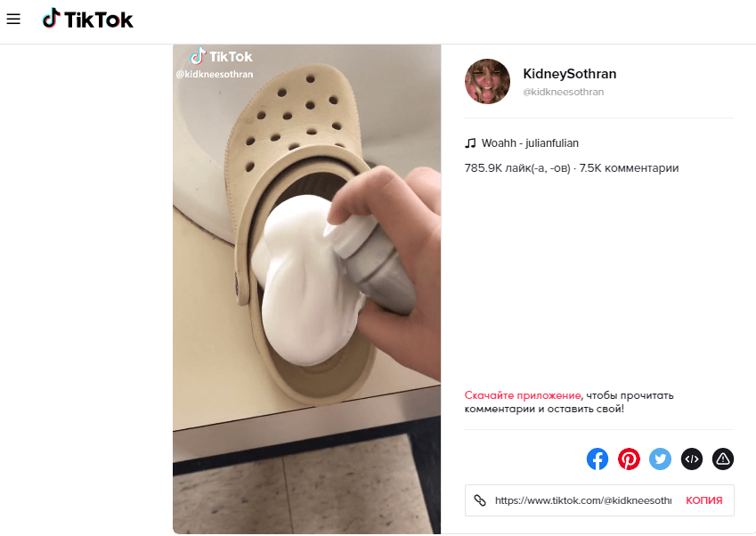Open the Woahh - julianfulian sound page
The height and width of the screenshot is (536, 756).
click(x=530, y=143)
